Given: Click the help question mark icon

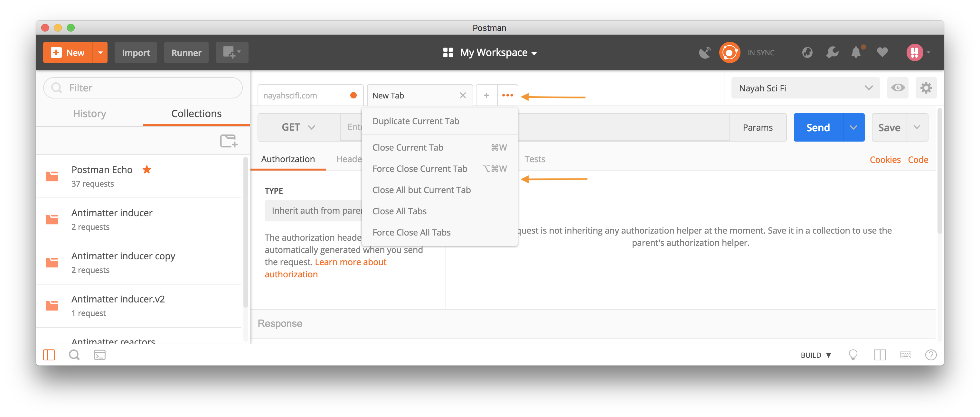Looking at the screenshot, I should coord(930,355).
